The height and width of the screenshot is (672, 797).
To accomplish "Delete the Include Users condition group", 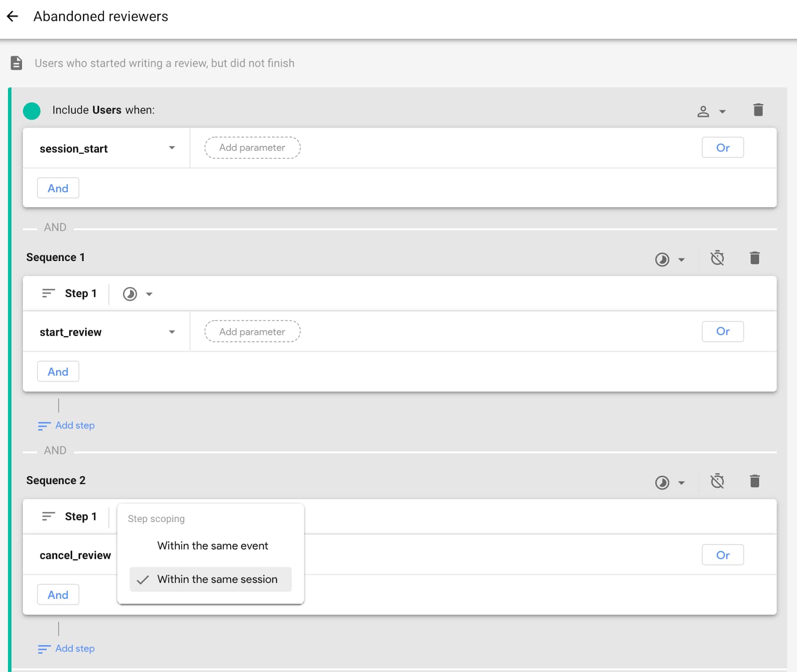I will 758,110.
